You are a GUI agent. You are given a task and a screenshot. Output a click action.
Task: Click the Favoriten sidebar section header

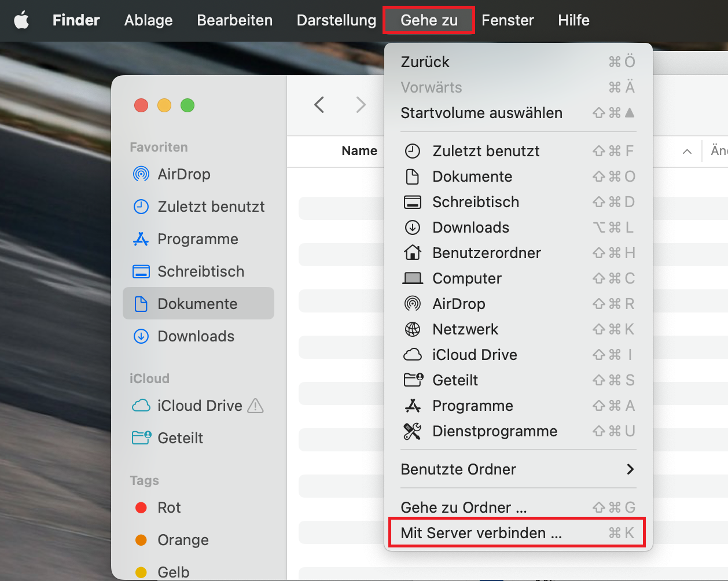tap(159, 147)
